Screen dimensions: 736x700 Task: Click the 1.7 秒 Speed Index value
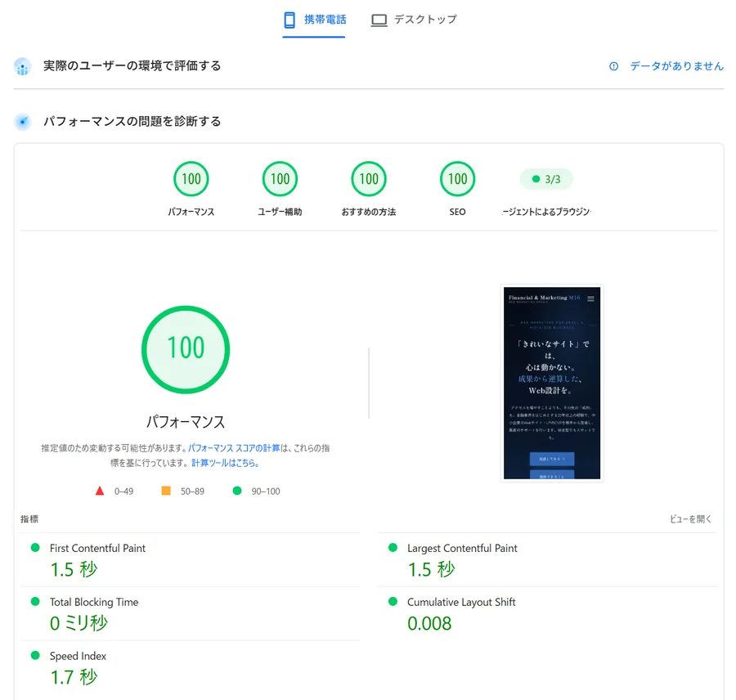pos(74,677)
